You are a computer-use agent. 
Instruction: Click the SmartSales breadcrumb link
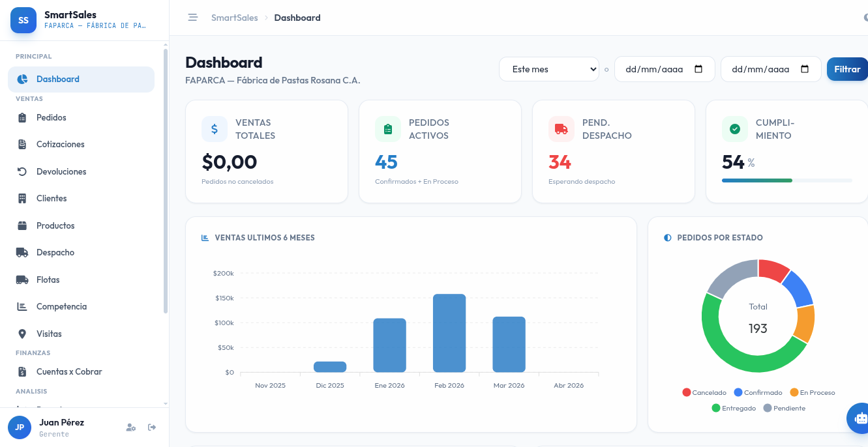(x=234, y=18)
